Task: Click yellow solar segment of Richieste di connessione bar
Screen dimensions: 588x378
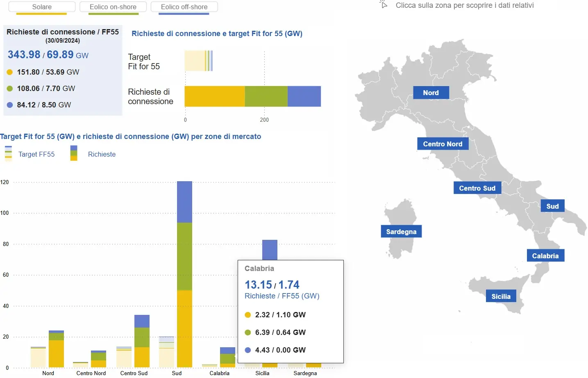Action: pos(215,96)
